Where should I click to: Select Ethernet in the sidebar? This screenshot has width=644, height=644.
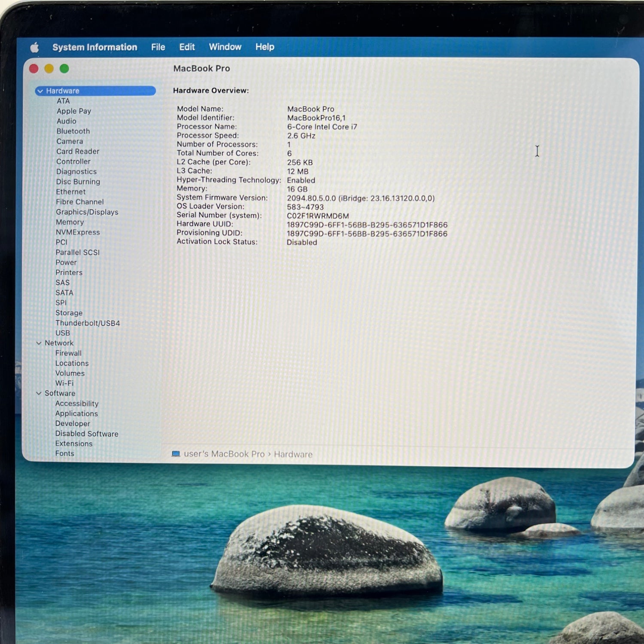[71, 192]
